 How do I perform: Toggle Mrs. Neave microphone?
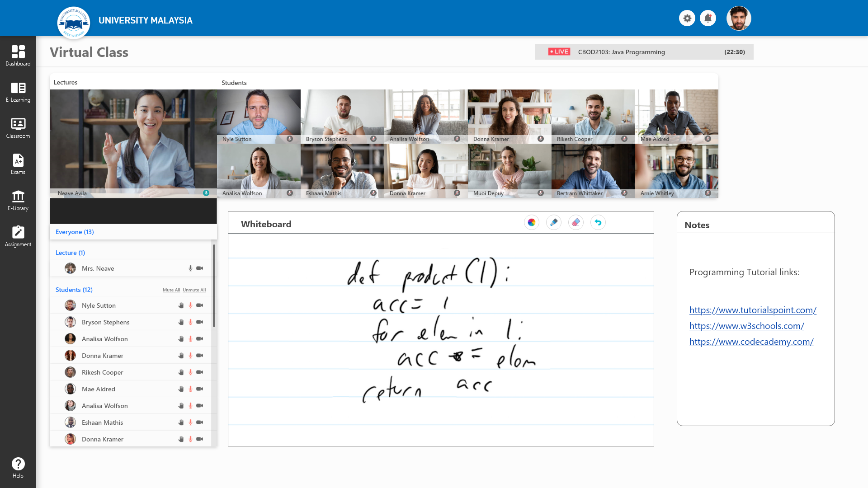tap(190, 268)
